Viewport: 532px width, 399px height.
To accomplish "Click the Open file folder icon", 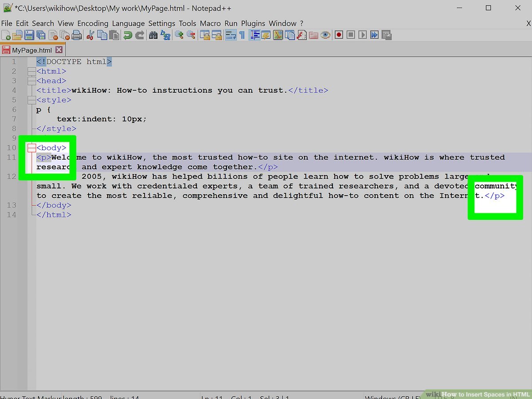I will [x=17, y=35].
